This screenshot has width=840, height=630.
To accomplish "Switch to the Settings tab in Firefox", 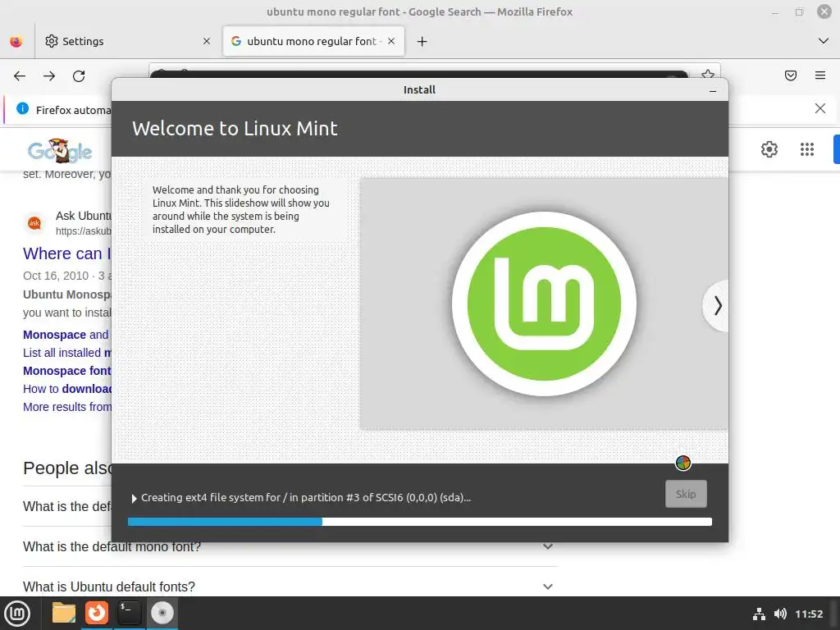I will click(129, 41).
